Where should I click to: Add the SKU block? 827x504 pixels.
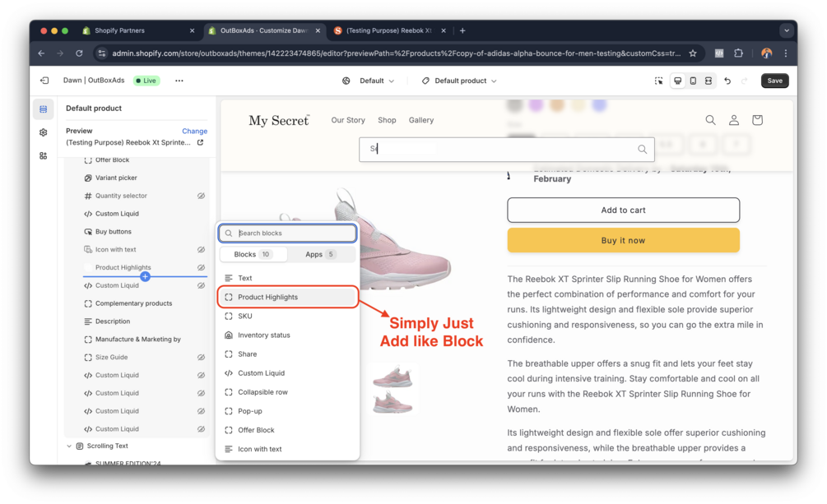[x=288, y=316]
